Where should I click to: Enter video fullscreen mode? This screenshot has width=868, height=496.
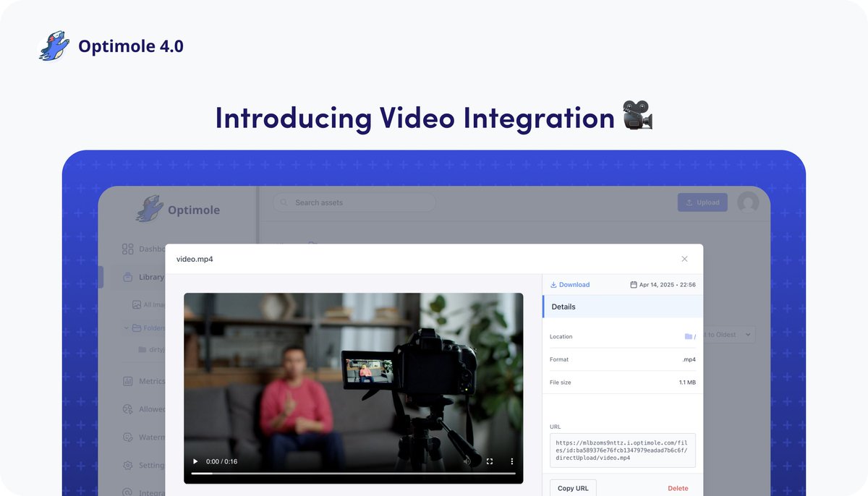pos(490,461)
